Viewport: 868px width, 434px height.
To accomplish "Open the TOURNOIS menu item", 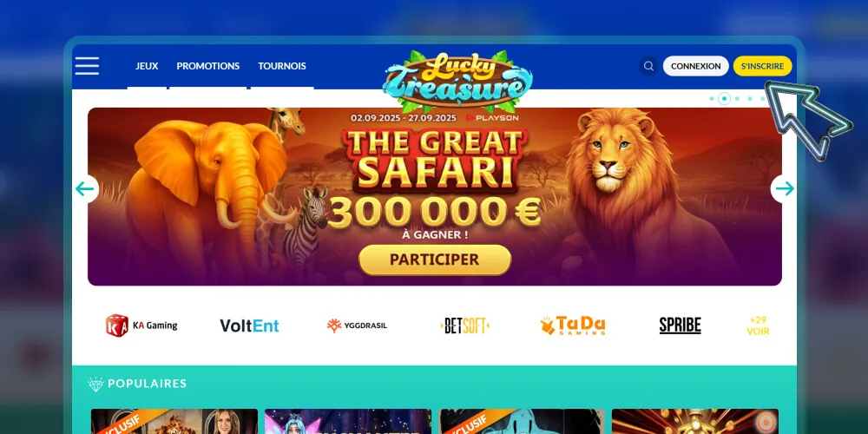I will [282, 66].
